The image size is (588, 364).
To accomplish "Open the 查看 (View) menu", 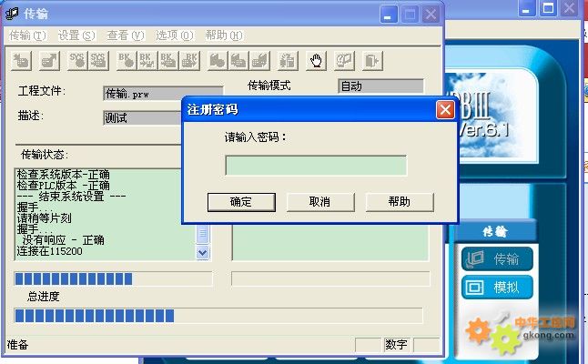I will click(x=125, y=35).
